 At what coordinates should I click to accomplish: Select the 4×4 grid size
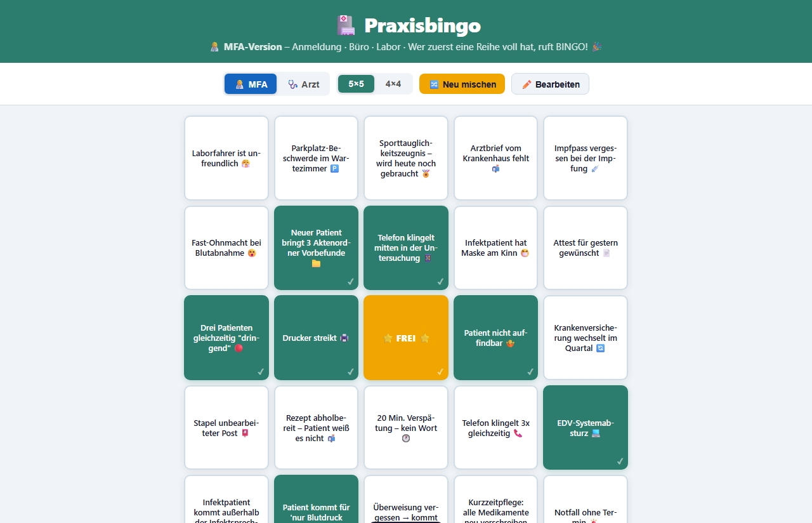pos(393,84)
